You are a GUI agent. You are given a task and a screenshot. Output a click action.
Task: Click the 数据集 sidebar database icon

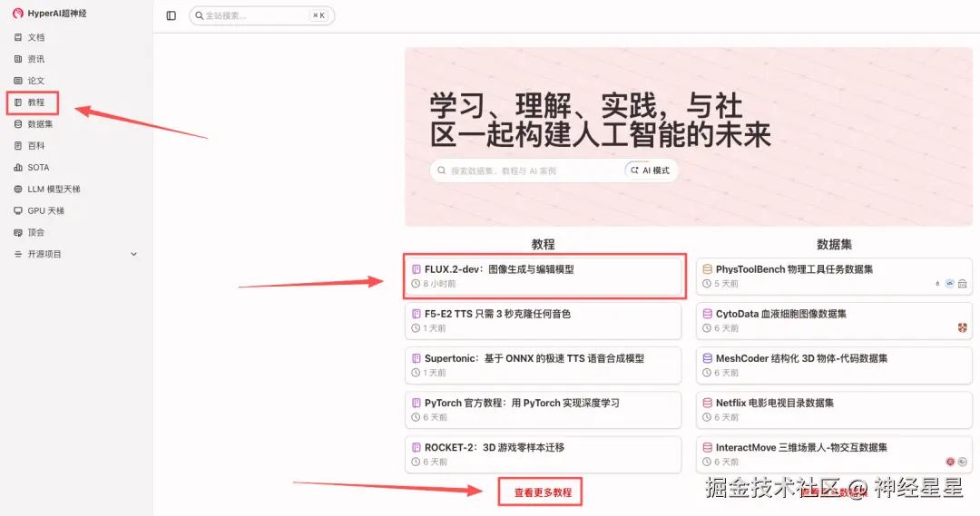pyautogui.click(x=18, y=124)
